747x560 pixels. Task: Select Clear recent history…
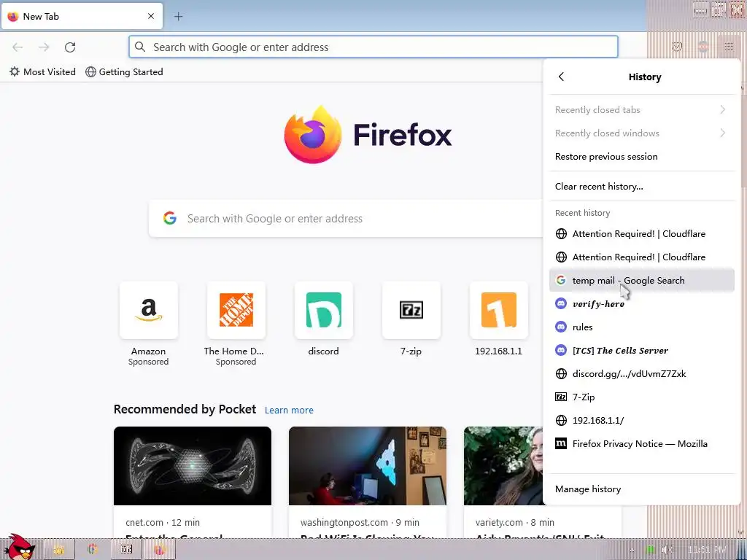click(641, 187)
